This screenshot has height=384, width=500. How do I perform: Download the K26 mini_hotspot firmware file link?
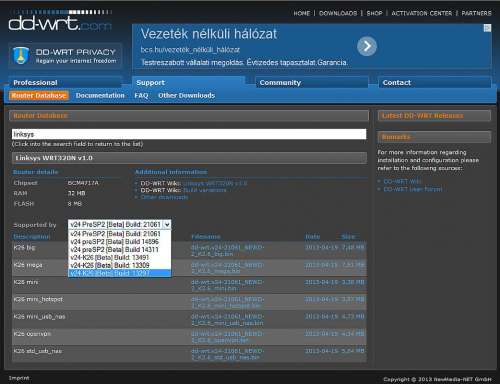point(227,303)
